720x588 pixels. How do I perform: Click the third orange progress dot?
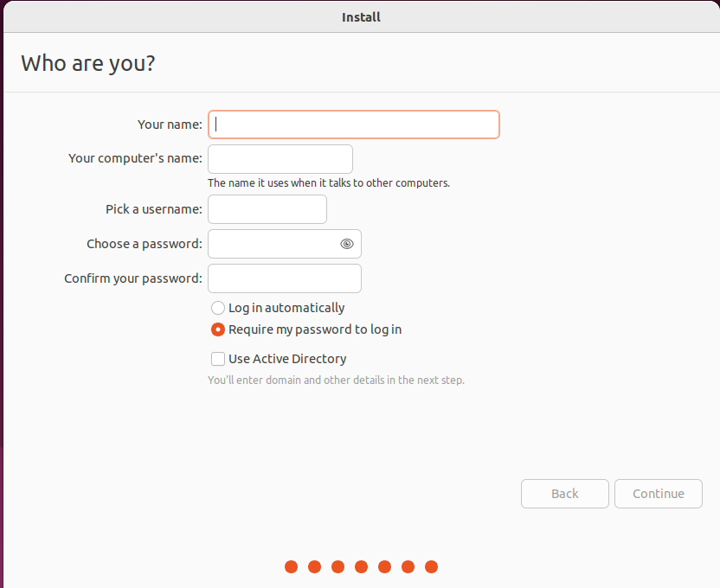pos(338,567)
